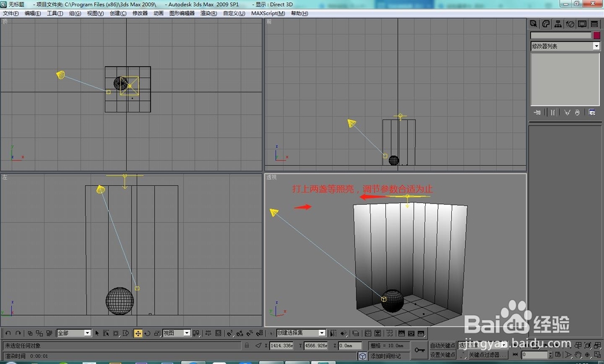
Task: Click the Undo arrow in toolbar
Action: tap(8, 333)
